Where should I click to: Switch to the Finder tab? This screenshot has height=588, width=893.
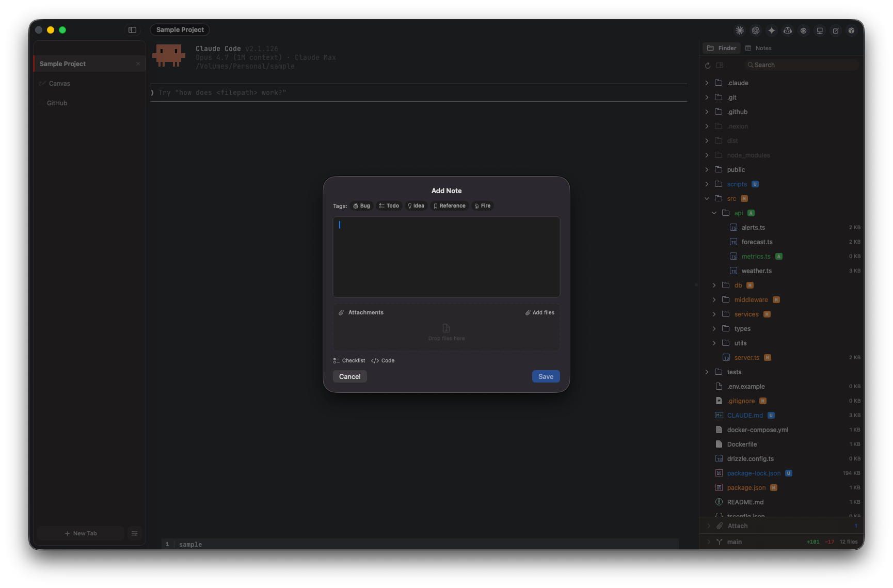coord(722,48)
